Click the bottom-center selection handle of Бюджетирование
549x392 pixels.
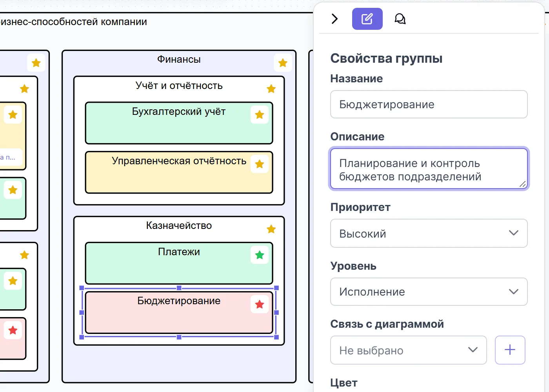click(179, 337)
